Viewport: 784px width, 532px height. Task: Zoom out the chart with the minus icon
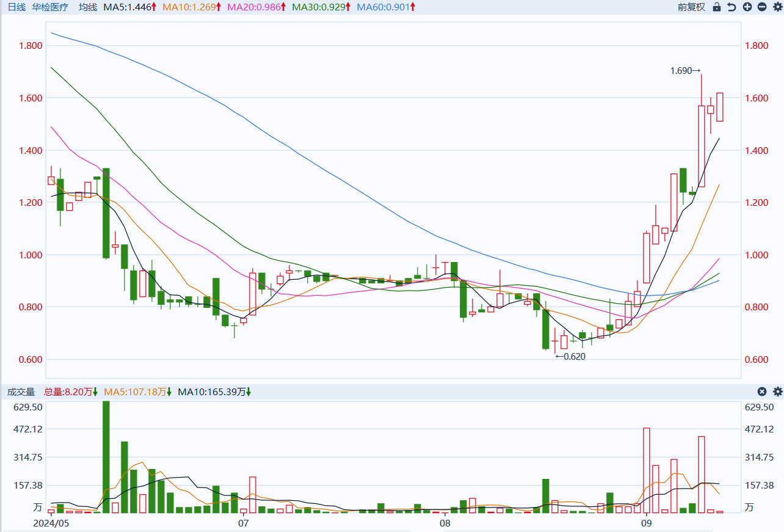click(762, 7)
